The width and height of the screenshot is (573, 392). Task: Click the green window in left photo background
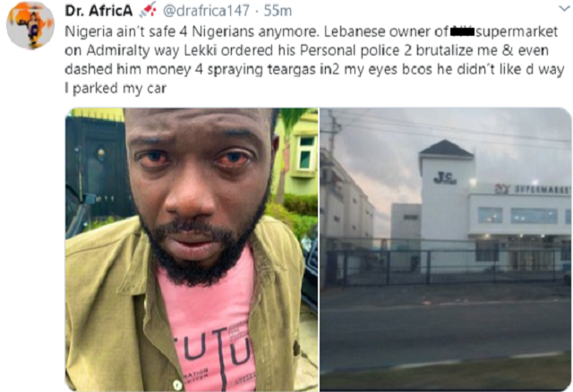click(x=306, y=152)
